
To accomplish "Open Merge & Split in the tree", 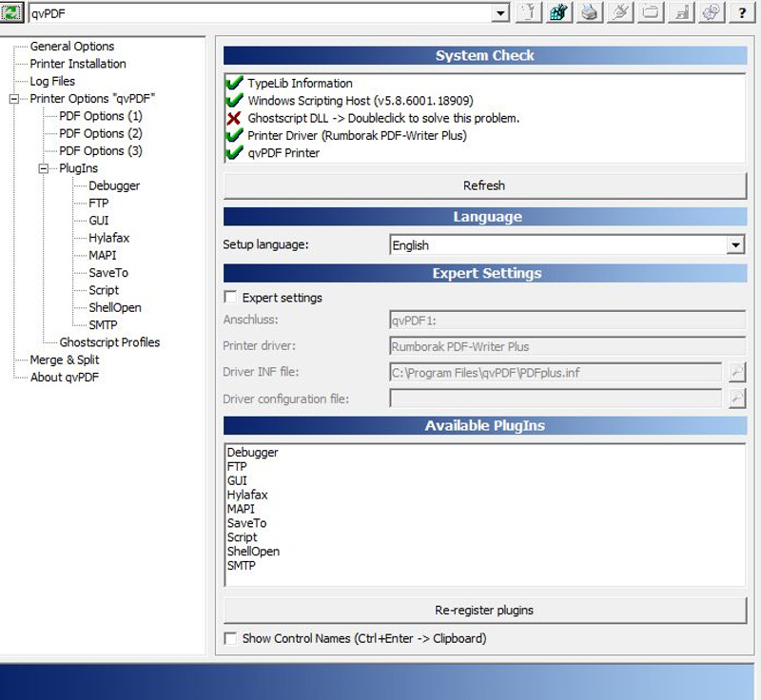I will 64,360.
